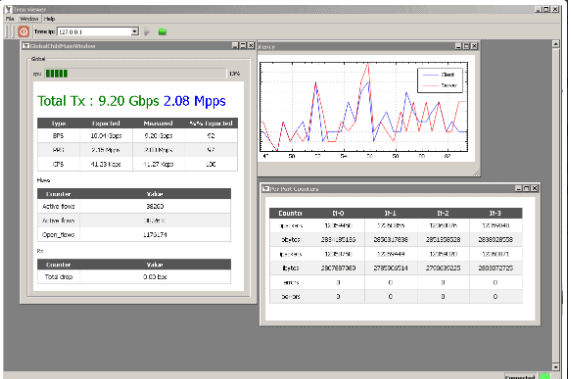
Task: Click the ibytes row label
Action: [291, 268]
